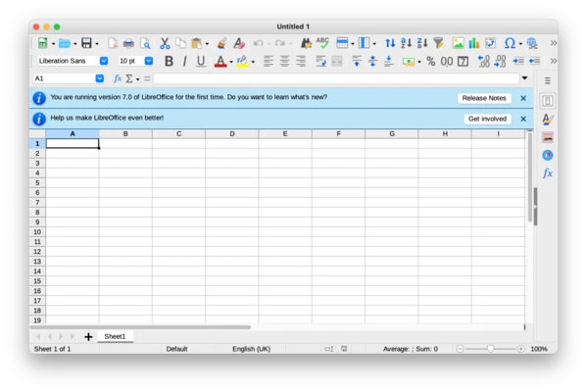Insert a hyperlink
The width and height of the screenshot is (587, 392).
pyautogui.click(x=532, y=43)
